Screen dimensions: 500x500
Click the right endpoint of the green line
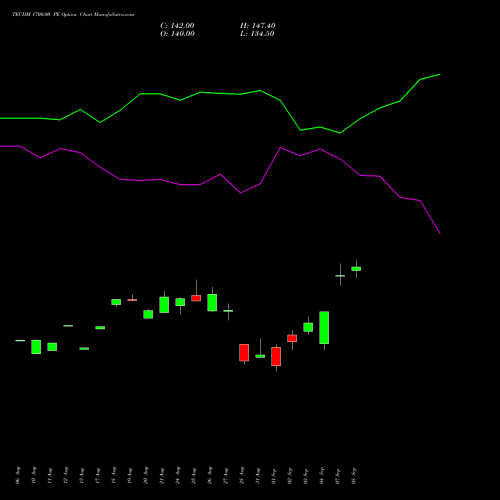440,74
